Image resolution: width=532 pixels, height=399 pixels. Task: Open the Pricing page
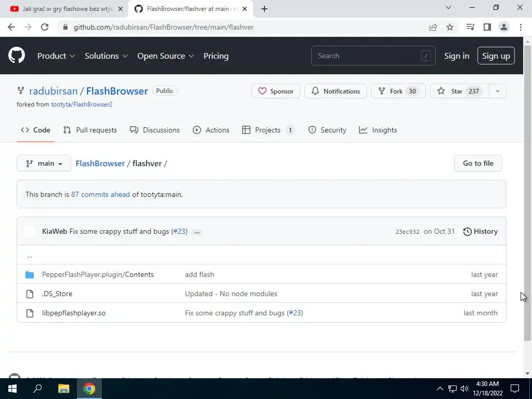216,56
